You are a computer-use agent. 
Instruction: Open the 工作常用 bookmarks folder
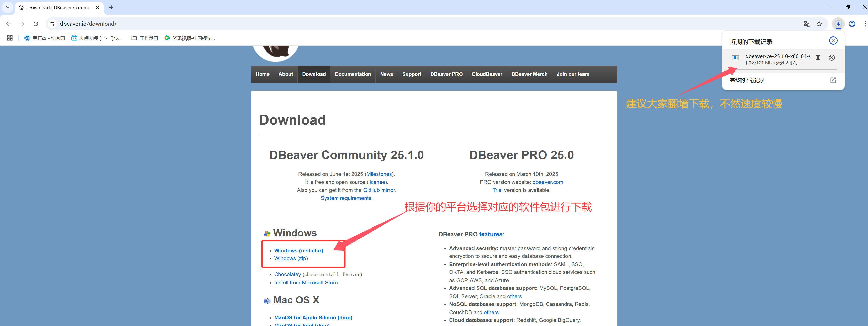pos(144,38)
